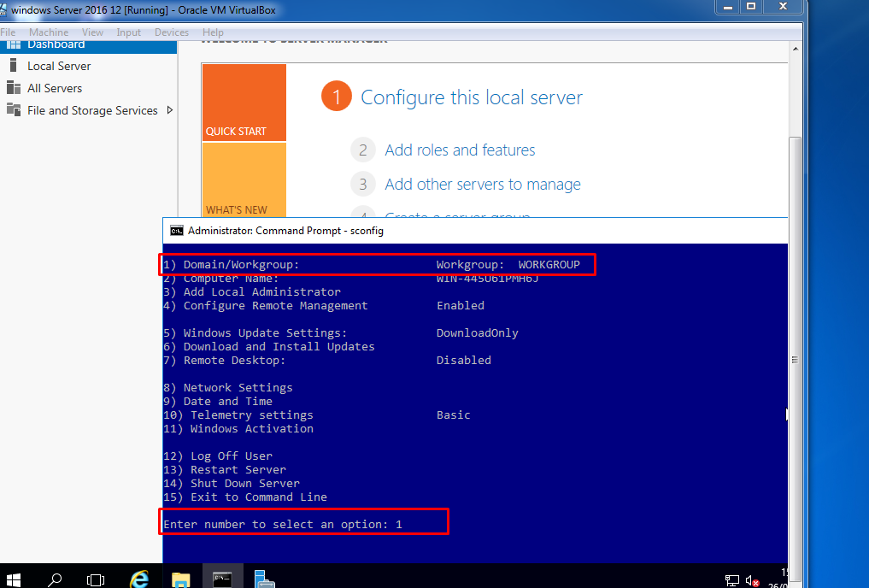This screenshot has height=588, width=869.
Task: Maximize the VirtualBox window
Action: pos(751,7)
